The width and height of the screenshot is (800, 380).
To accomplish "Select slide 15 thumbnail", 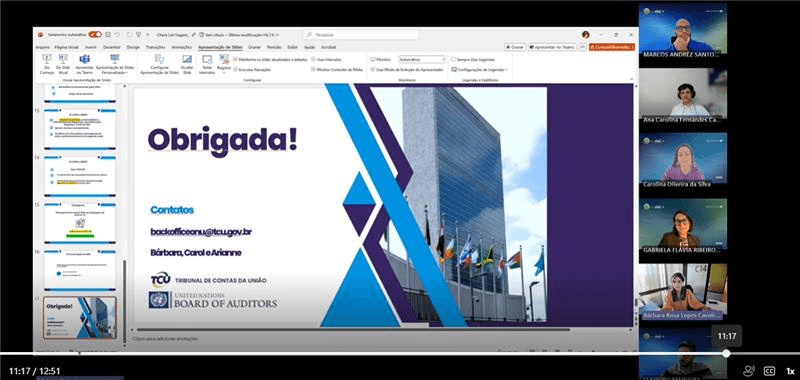I will pos(80,223).
